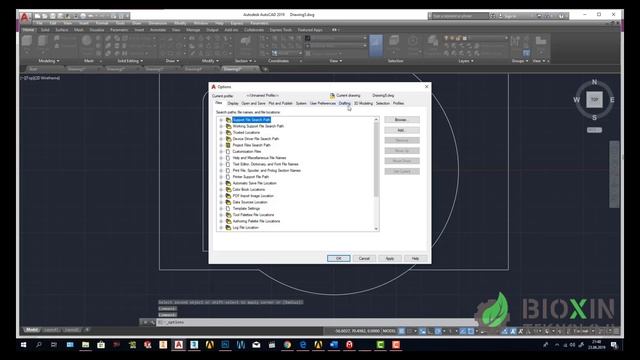Click the keyword search box in title bar

pyautogui.click(x=459, y=16)
